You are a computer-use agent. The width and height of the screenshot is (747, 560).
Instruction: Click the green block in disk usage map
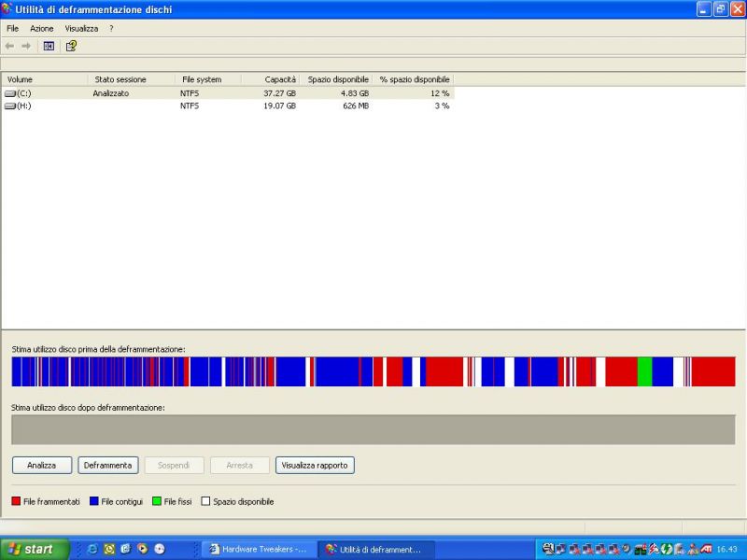[x=644, y=371]
